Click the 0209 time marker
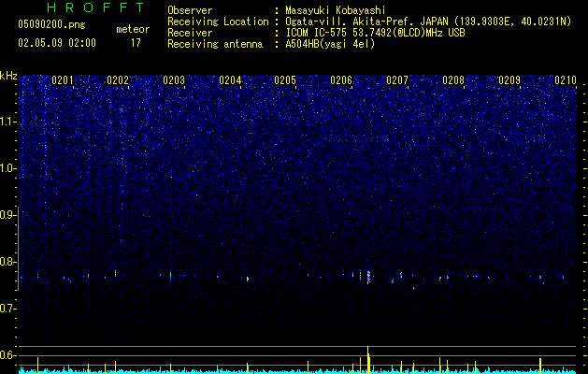Viewport: 588px width, 374px height. (509, 80)
